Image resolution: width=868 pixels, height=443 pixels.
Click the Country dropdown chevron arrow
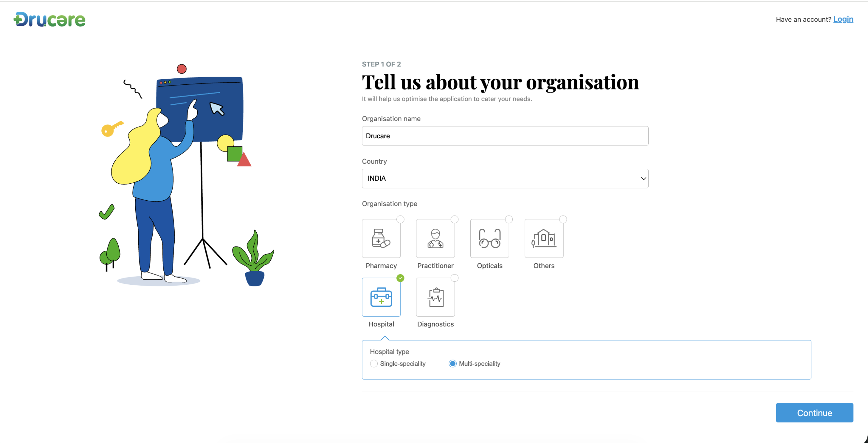tap(643, 179)
